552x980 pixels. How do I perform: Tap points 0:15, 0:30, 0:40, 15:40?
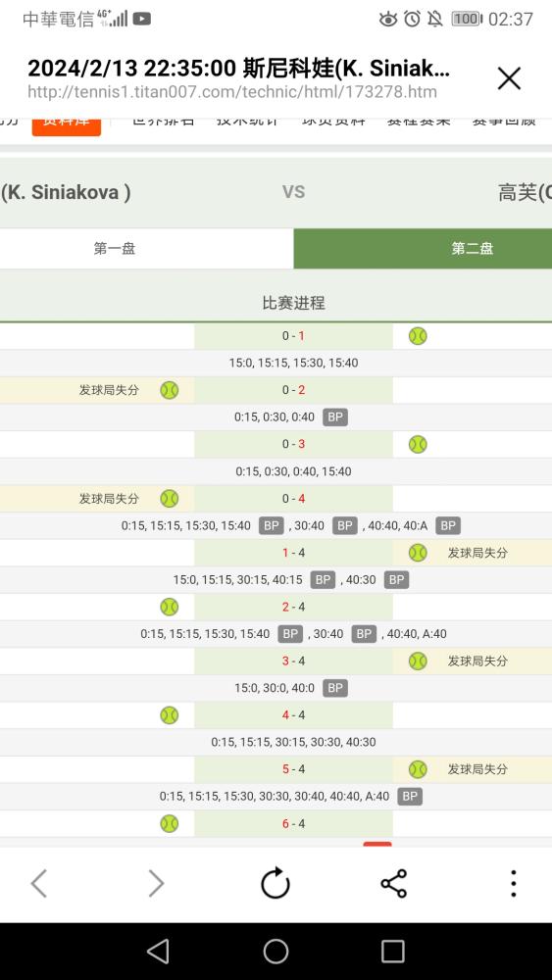(293, 472)
